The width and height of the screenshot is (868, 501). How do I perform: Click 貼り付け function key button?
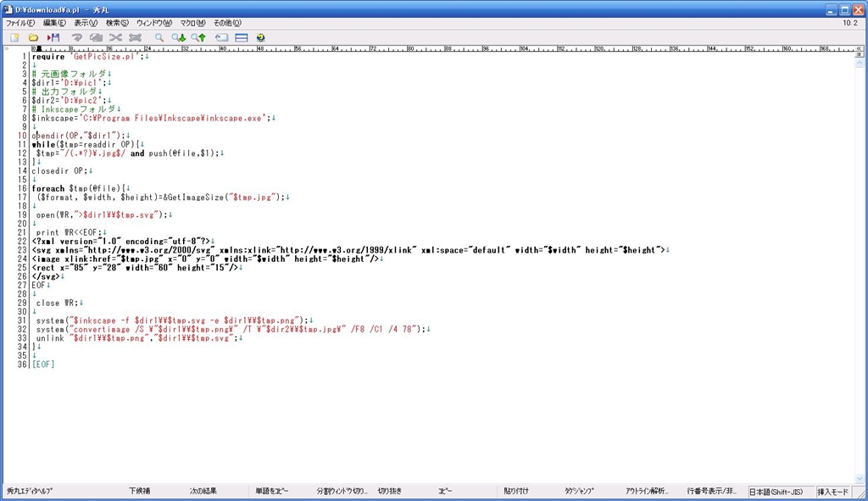pyautogui.click(x=516, y=491)
